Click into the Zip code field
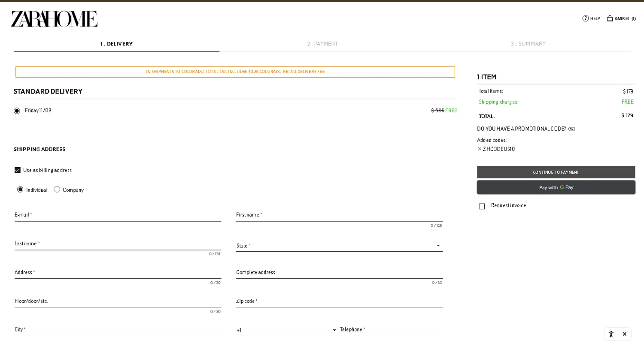The image size is (644, 352). pyautogui.click(x=339, y=301)
